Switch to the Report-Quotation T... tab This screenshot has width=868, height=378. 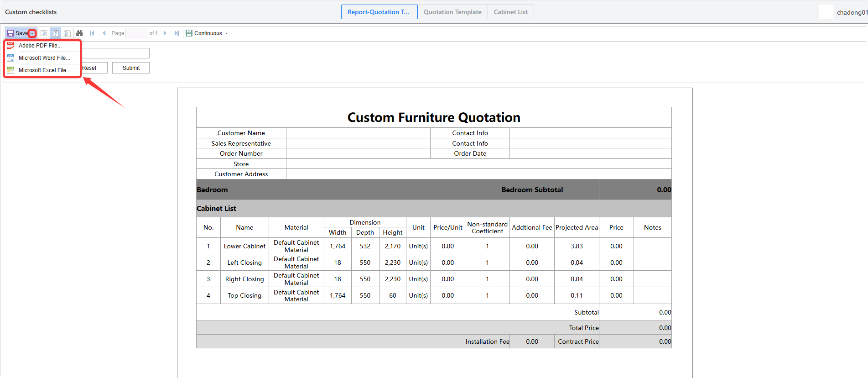tap(379, 12)
